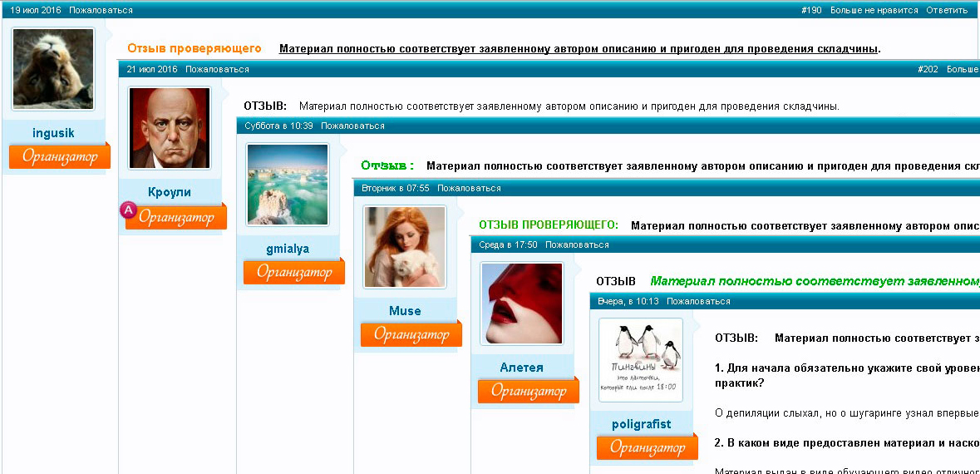Click Ответить on post #190

click(947, 10)
